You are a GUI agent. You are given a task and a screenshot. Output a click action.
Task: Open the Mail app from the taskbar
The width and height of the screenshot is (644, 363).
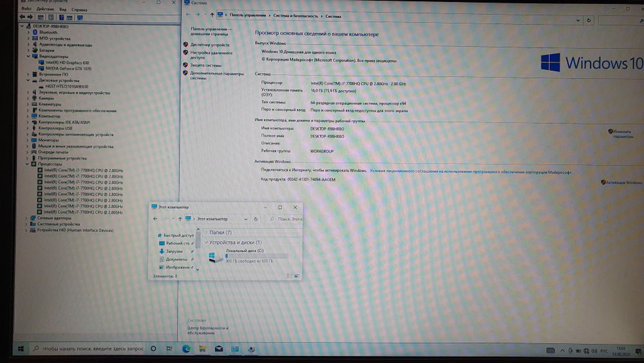pos(219,349)
